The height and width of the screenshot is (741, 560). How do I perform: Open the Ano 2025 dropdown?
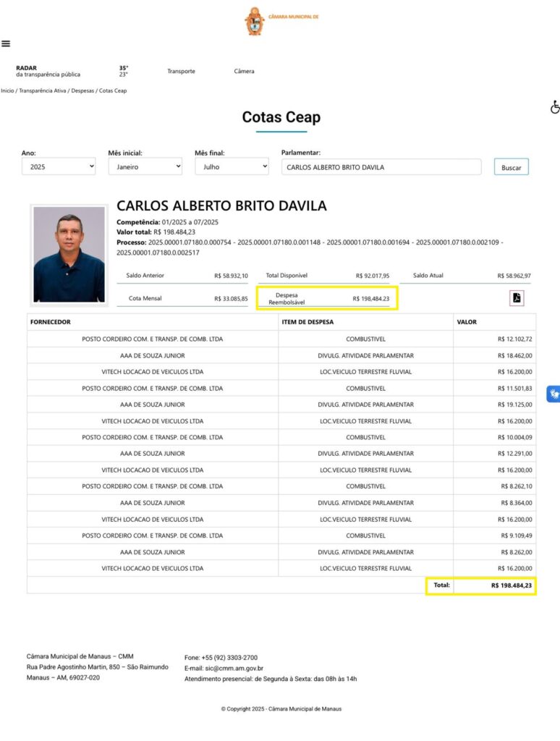tap(59, 167)
